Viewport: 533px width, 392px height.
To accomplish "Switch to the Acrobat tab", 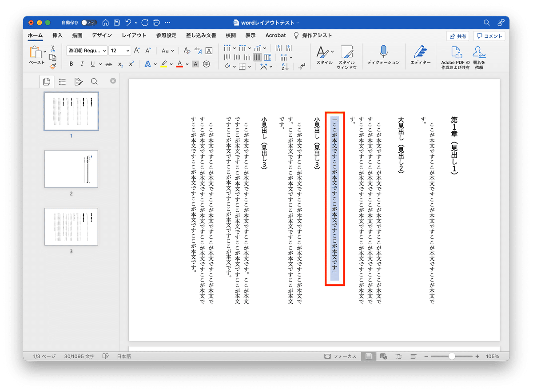I will 275,36.
